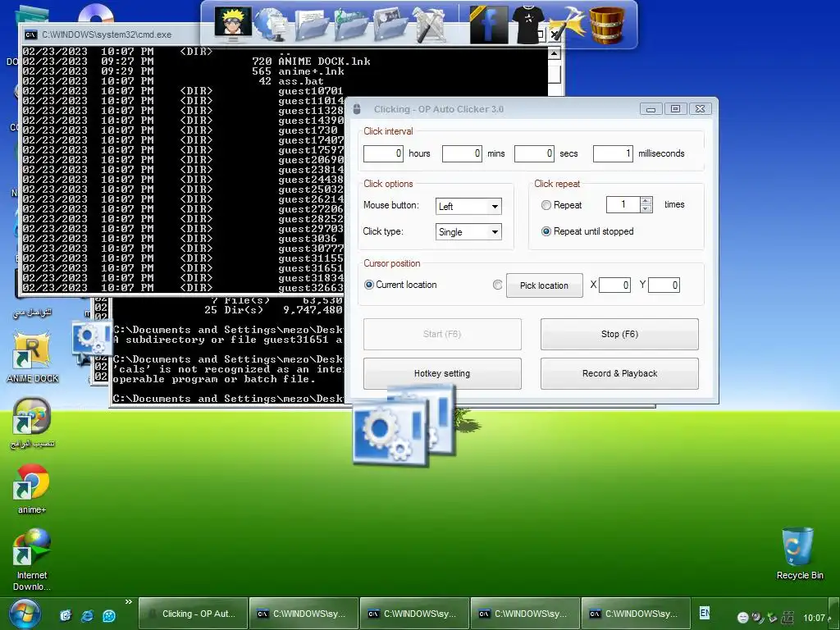Select the radio button next to Pick location
The height and width of the screenshot is (630, 840).
[x=497, y=285]
